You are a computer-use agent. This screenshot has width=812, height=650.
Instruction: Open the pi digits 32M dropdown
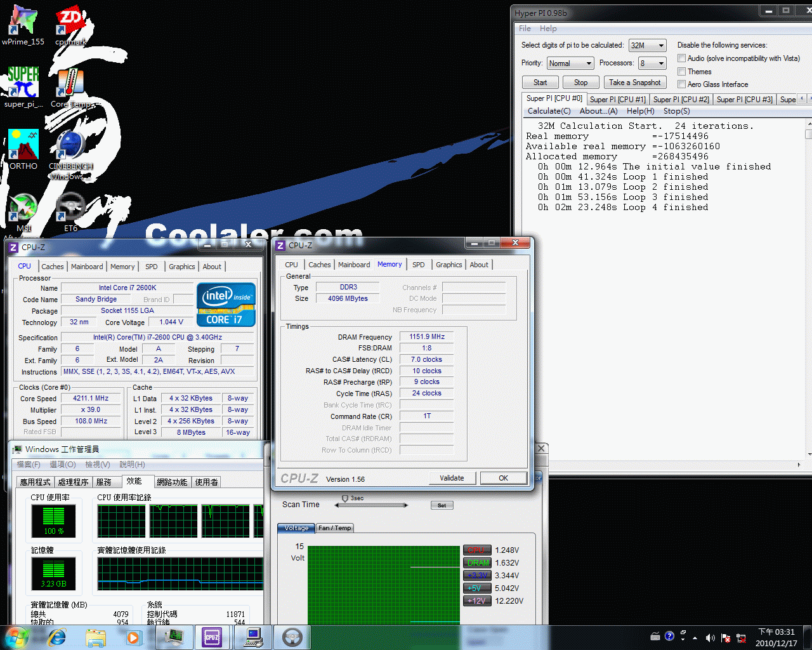(648, 46)
